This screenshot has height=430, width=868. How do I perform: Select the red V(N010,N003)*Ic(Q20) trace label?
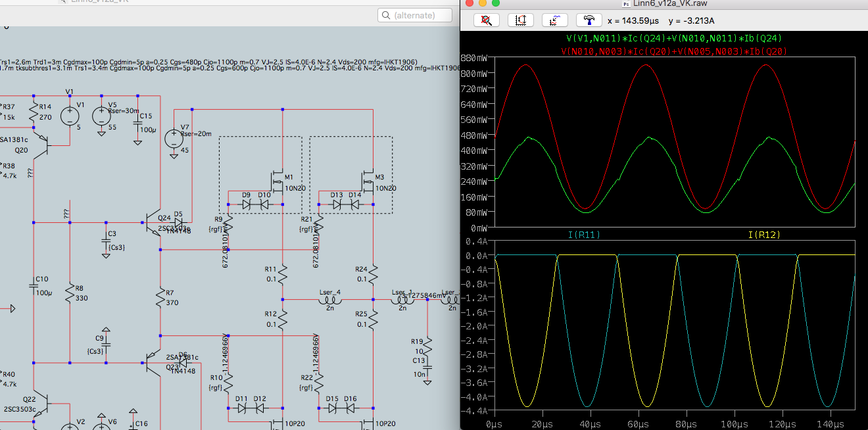tap(675, 50)
